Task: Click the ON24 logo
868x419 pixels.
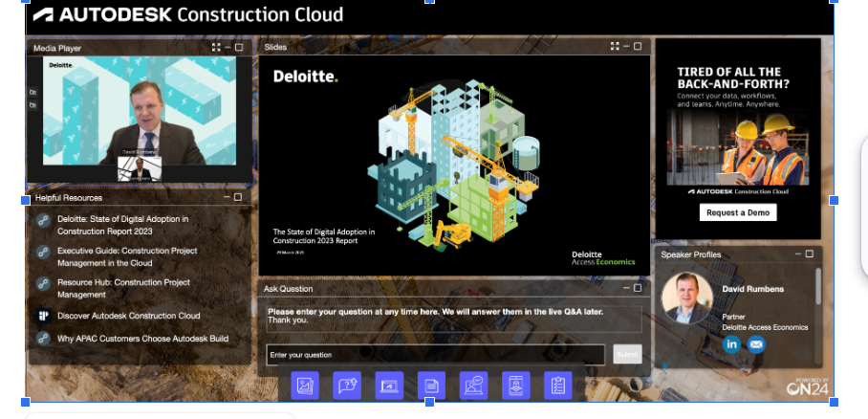Action: pos(808,386)
